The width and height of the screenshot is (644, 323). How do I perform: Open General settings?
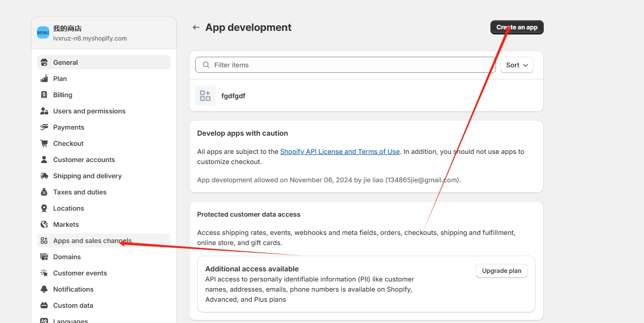[104, 62]
